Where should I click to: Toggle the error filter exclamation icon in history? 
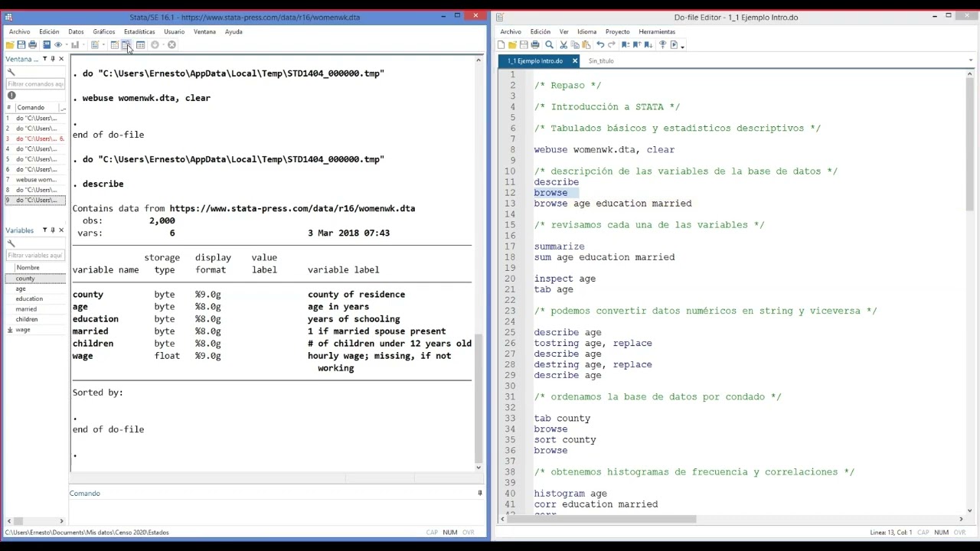coord(11,96)
